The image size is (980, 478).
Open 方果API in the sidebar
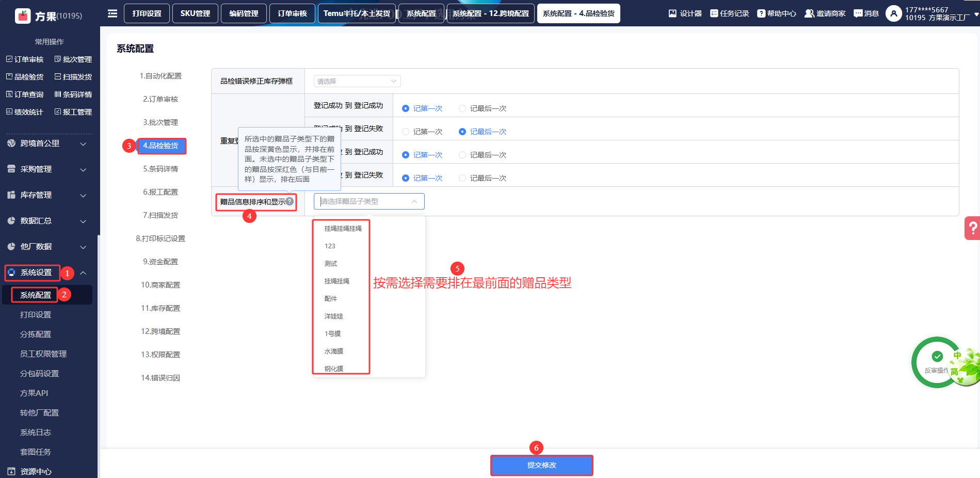(34, 393)
